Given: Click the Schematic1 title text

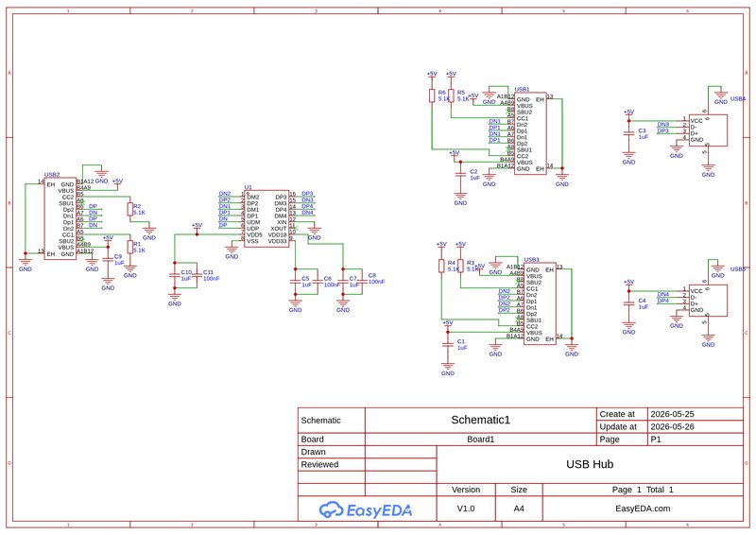Looking at the screenshot, I should coord(480,420).
